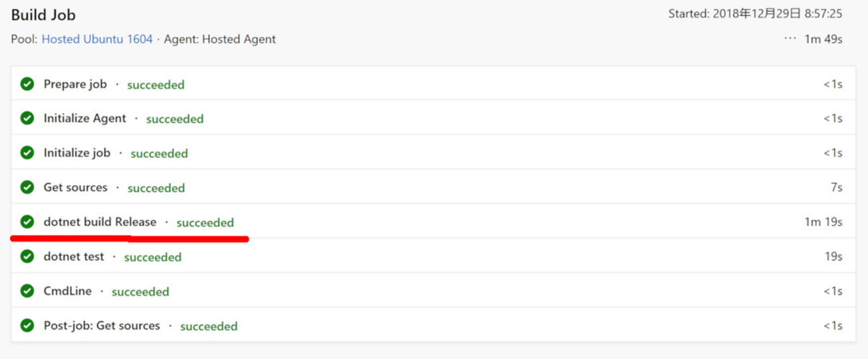Screen dimensions: 868x359
Task: Open the three-dots more options menu
Action: click(x=790, y=39)
